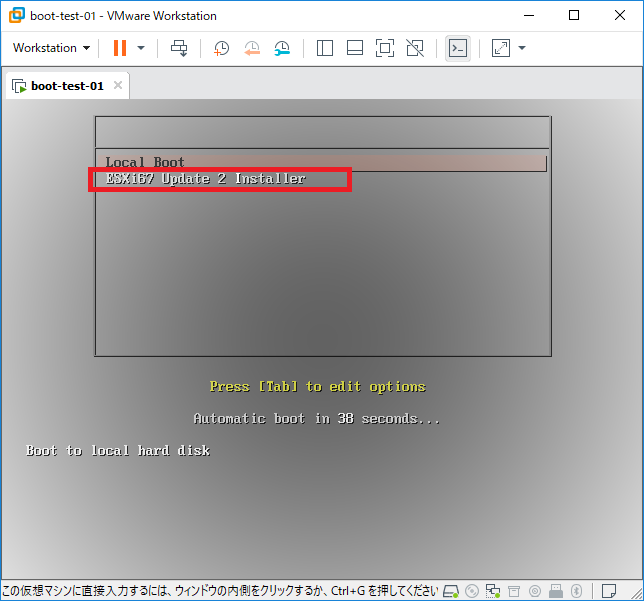The image size is (644, 601).
Task: Click Send Ctrl+Alt+Del toolbar icon
Action: tap(179, 48)
